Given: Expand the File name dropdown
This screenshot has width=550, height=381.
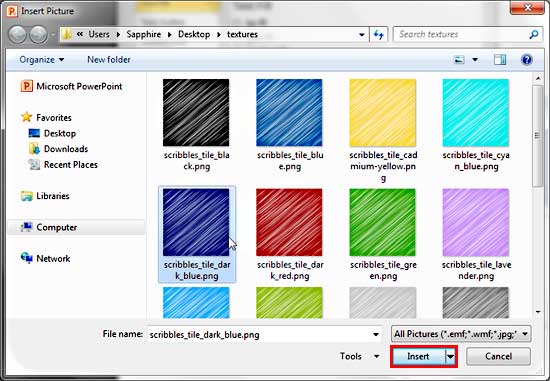Looking at the screenshot, I should click(x=376, y=334).
